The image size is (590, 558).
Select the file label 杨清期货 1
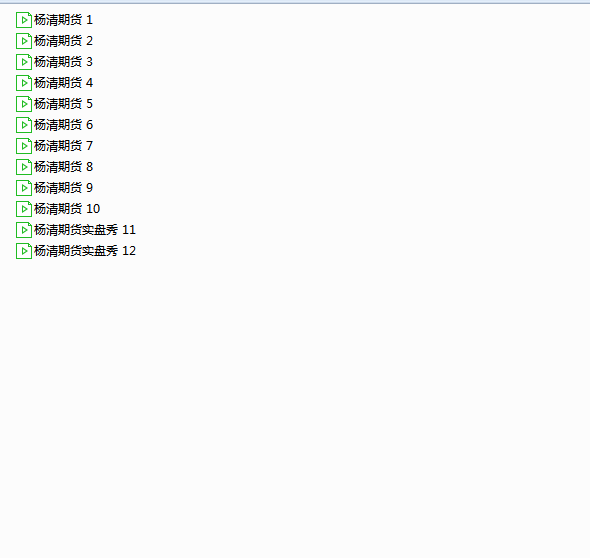point(63,20)
